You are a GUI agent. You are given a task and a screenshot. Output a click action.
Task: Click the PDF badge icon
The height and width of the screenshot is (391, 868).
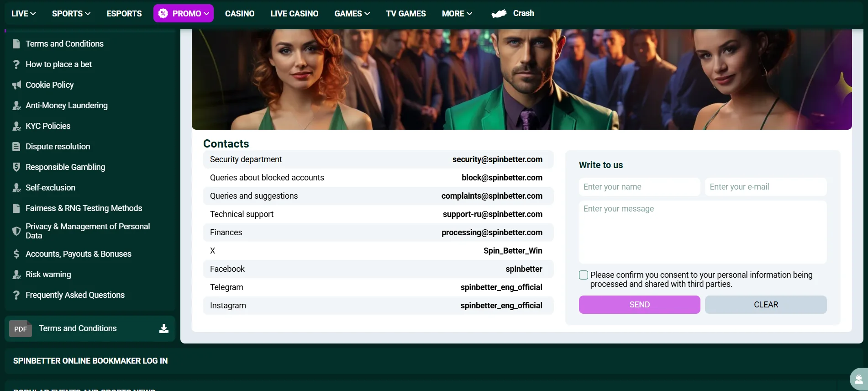[21, 329]
